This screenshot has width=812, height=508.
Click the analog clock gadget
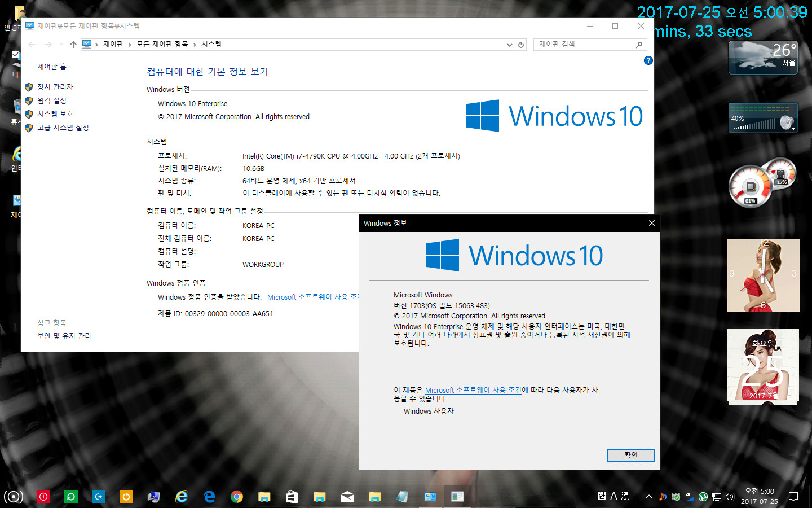(763, 275)
